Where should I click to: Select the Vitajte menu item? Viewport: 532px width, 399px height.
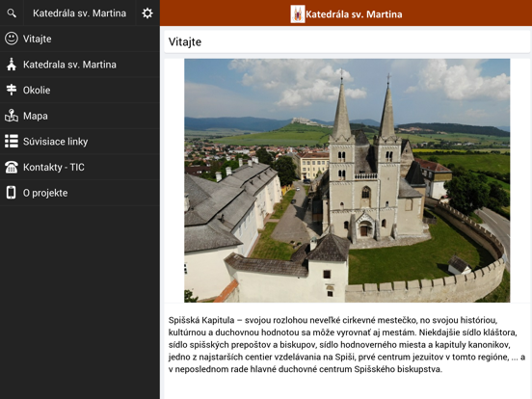80,39
